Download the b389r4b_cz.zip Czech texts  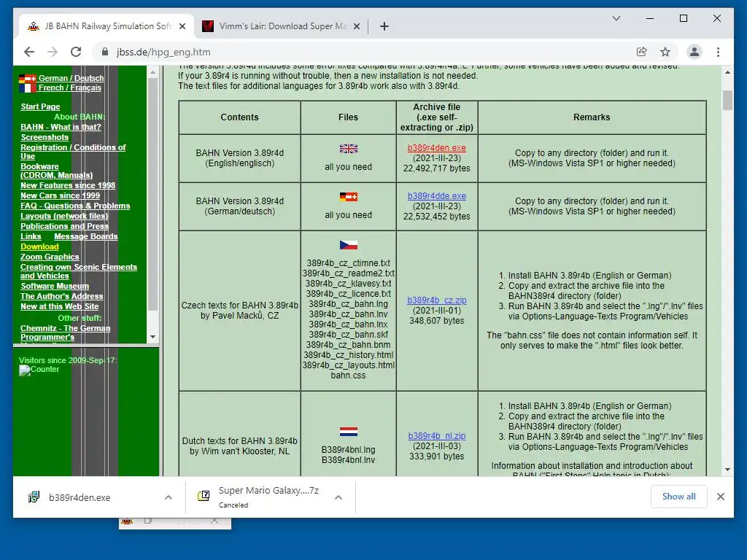point(436,300)
